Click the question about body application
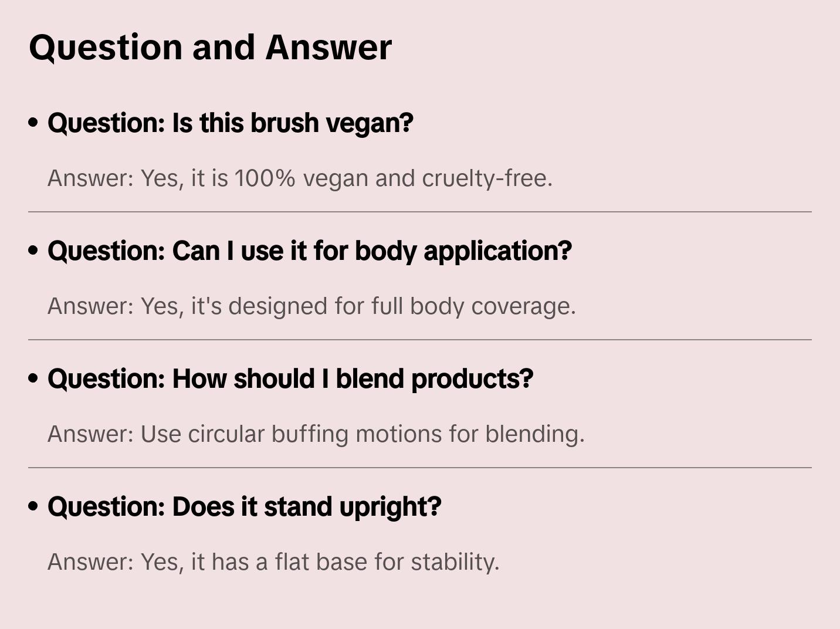 pyautogui.click(x=310, y=251)
